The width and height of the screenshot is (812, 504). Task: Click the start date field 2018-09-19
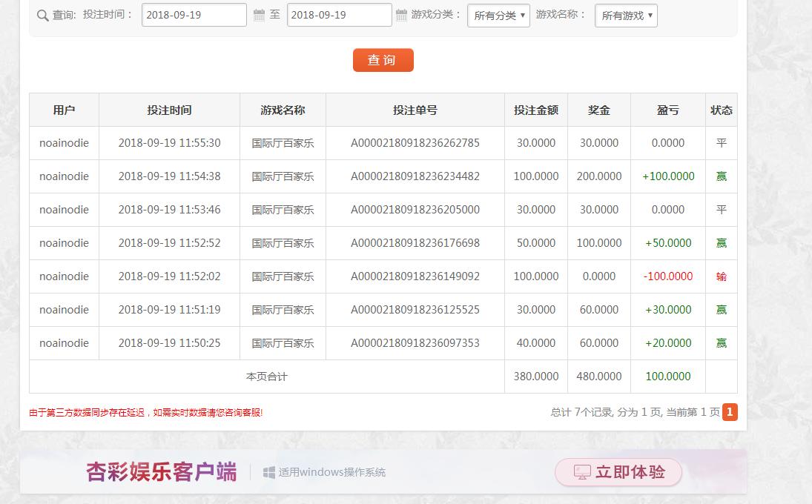pyautogui.click(x=194, y=15)
